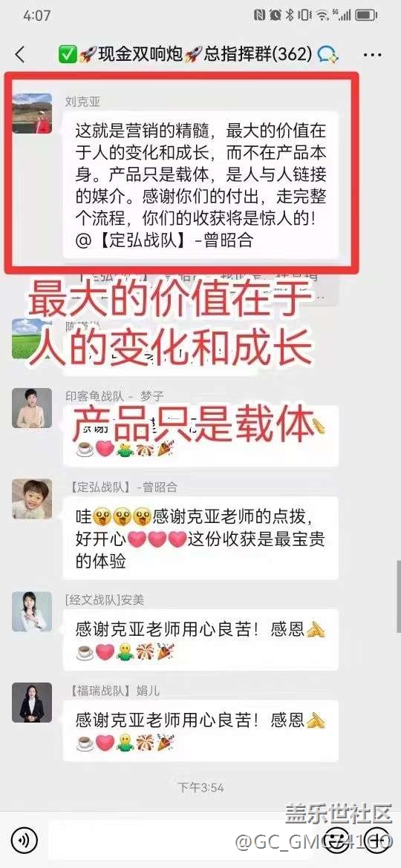401x868 pixels.
Task: Tap the back arrow in the chat header
Action: pos(20,54)
